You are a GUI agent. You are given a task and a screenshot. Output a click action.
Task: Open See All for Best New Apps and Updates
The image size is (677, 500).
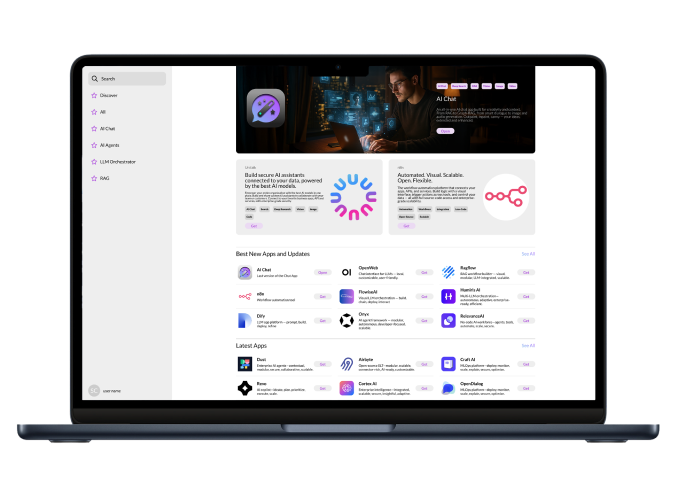pyautogui.click(x=528, y=254)
